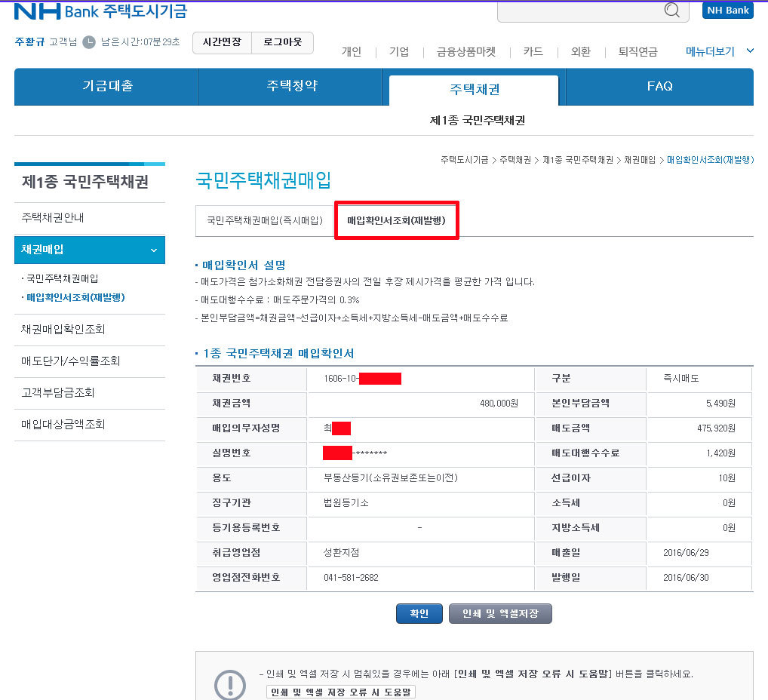
Task: Click in the search input field
Action: click(x=580, y=11)
